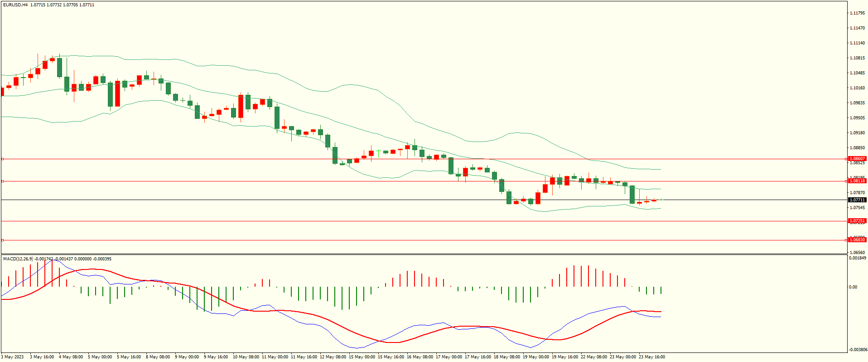Click the 10 May 08:00 time label
Viewport: 868px width, 362px height.
[246, 357]
